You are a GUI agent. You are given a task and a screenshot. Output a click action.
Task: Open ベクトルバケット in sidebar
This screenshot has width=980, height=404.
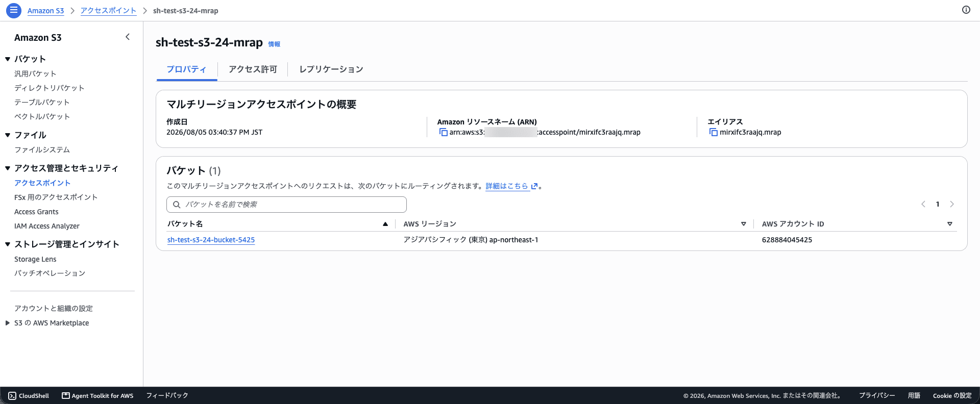(42, 117)
